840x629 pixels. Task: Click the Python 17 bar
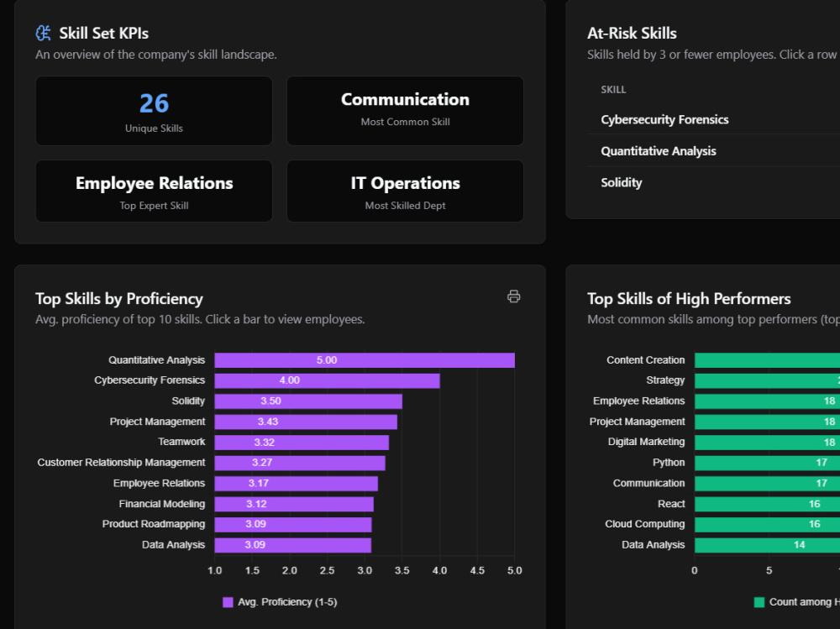[x=767, y=463]
